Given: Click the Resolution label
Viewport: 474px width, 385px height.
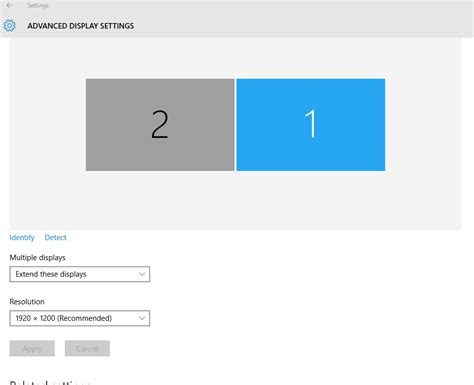Looking at the screenshot, I should click(x=27, y=302).
